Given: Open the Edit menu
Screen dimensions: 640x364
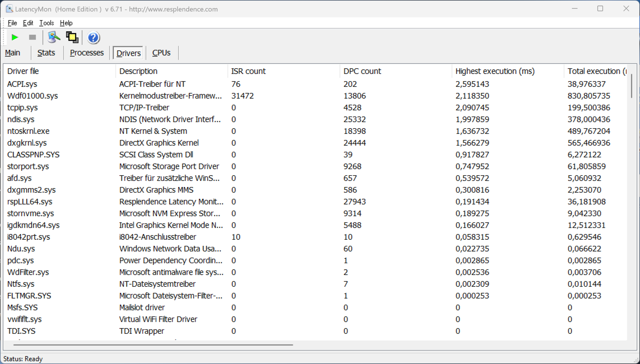Looking at the screenshot, I should pyautogui.click(x=28, y=23).
